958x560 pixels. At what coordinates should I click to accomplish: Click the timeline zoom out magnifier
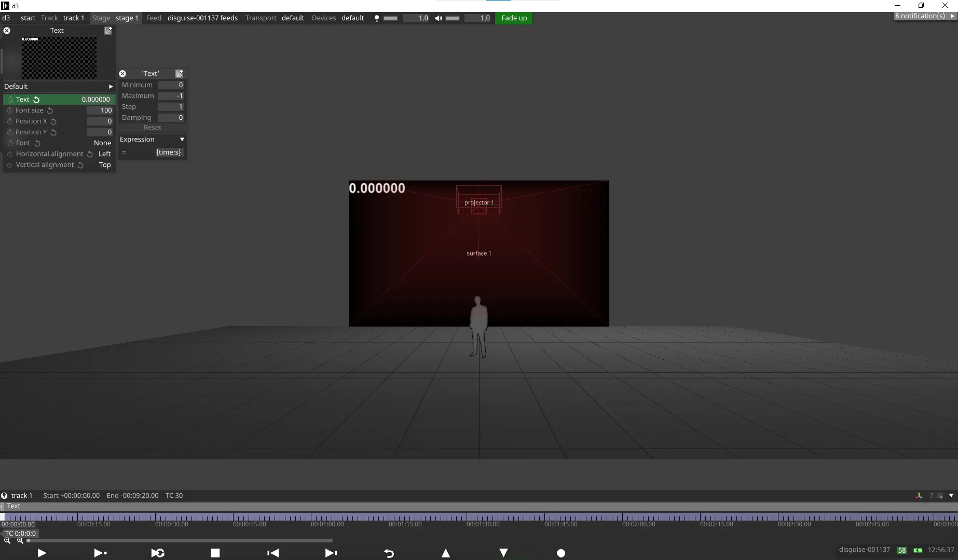click(7, 540)
